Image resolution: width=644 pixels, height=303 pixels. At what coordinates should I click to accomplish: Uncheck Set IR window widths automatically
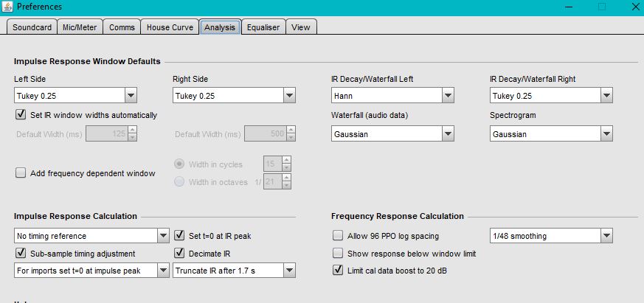coord(21,114)
